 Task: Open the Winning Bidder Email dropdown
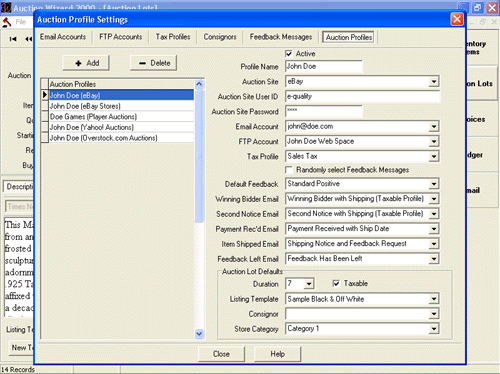point(434,199)
